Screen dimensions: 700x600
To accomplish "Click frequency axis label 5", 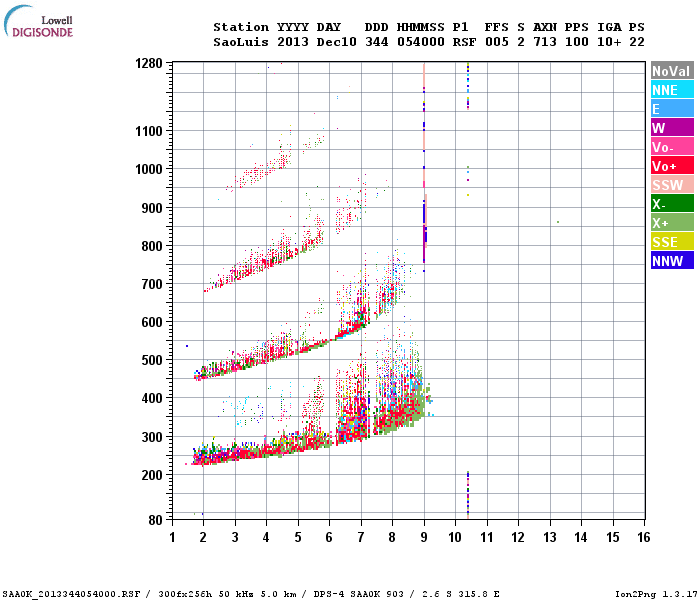I will [298, 537].
